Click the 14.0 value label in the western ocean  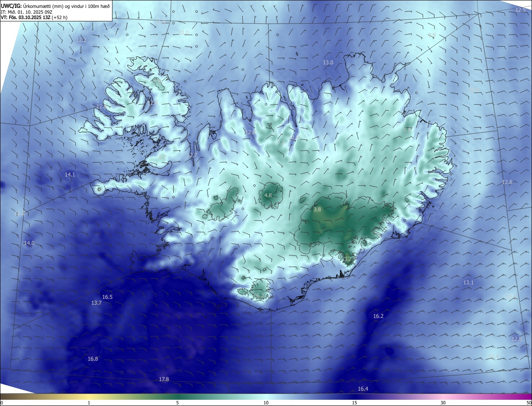(29, 243)
